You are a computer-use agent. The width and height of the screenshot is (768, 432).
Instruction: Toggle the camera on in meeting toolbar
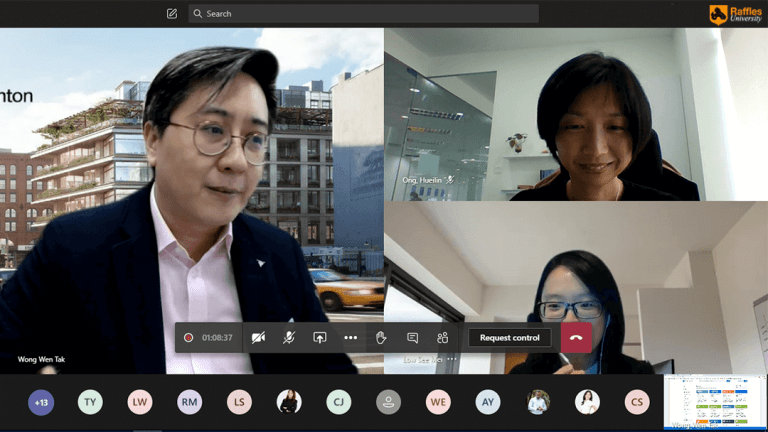(x=258, y=338)
